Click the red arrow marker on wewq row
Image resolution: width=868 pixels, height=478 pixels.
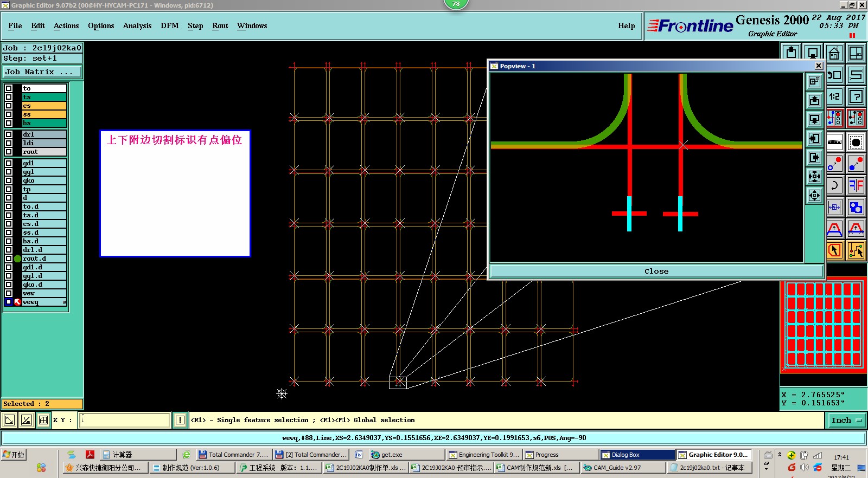17,302
